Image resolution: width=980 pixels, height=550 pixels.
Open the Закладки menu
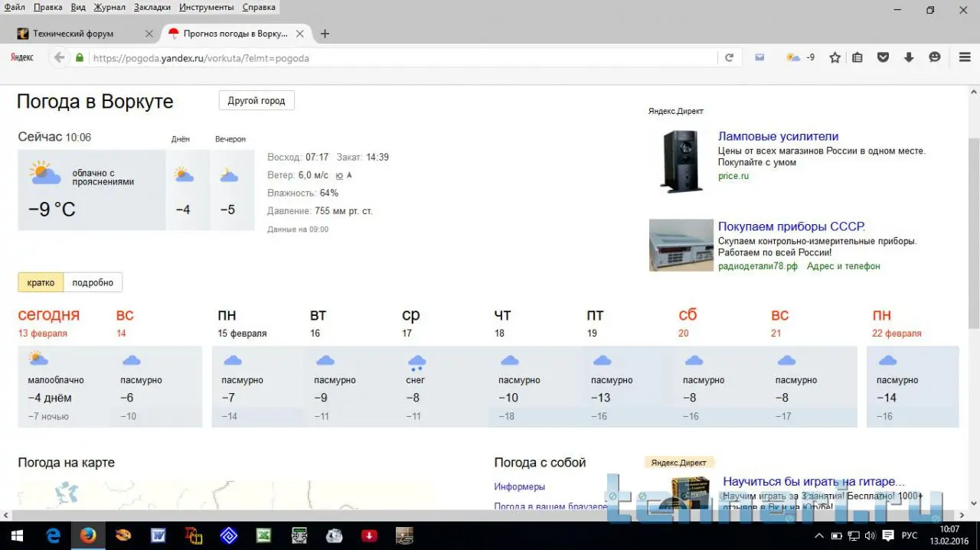[x=152, y=7]
